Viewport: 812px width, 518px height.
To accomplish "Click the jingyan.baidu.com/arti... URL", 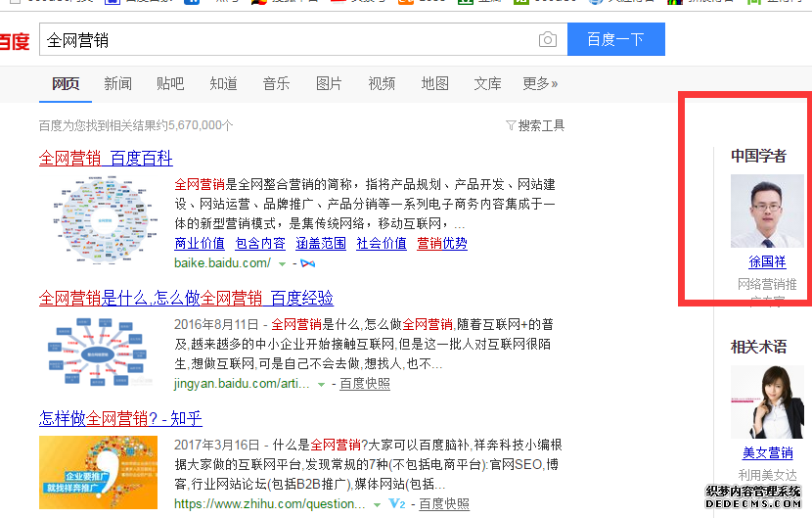I will pyautogui.click(x=242, y=384).
